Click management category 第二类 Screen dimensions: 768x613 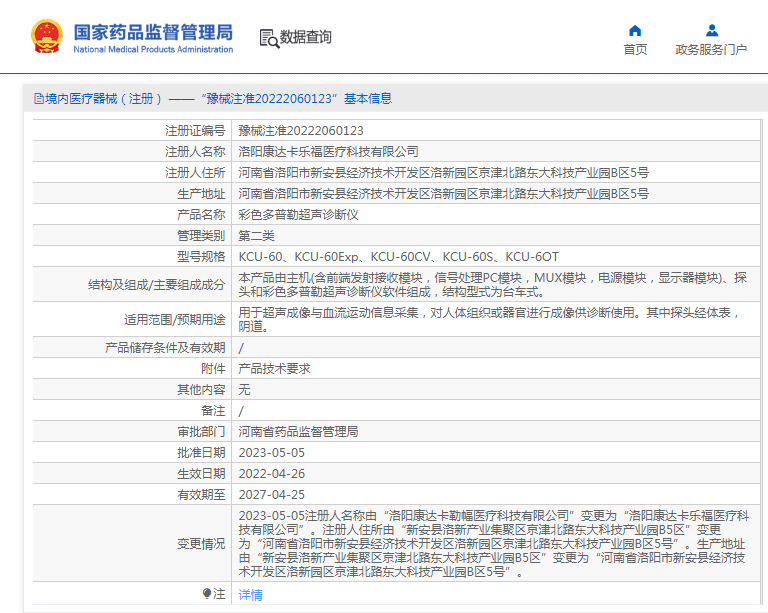point(256,236)
